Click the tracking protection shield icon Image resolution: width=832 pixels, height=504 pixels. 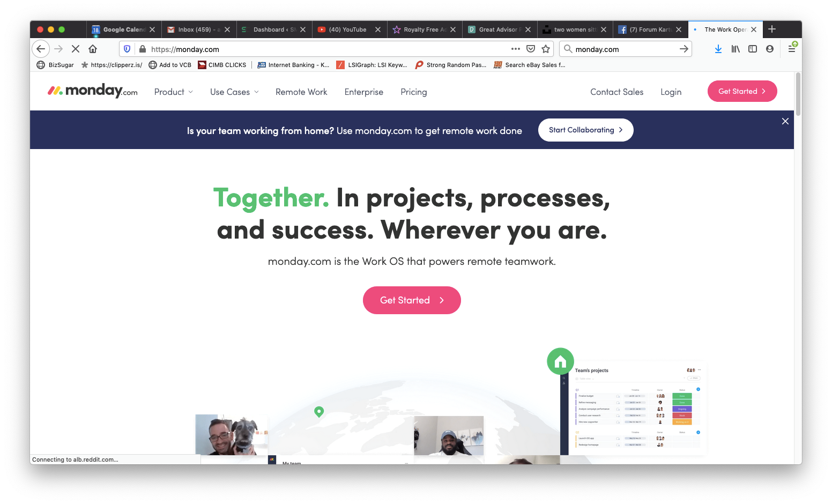[127, 49]
